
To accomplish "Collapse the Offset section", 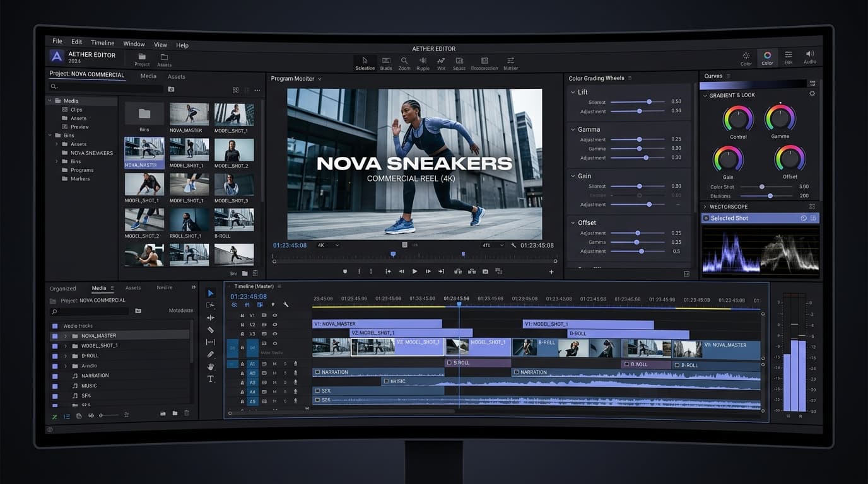I will (x=573, y=222).
